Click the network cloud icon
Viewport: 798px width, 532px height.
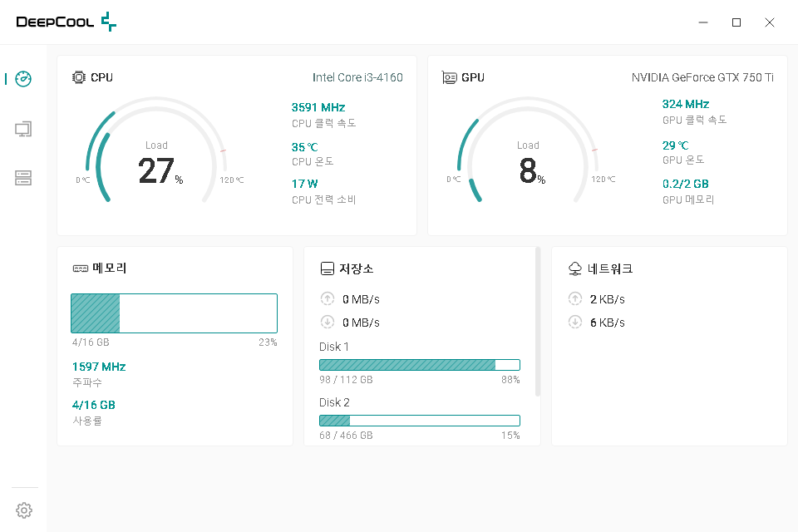tap(574, 269)
